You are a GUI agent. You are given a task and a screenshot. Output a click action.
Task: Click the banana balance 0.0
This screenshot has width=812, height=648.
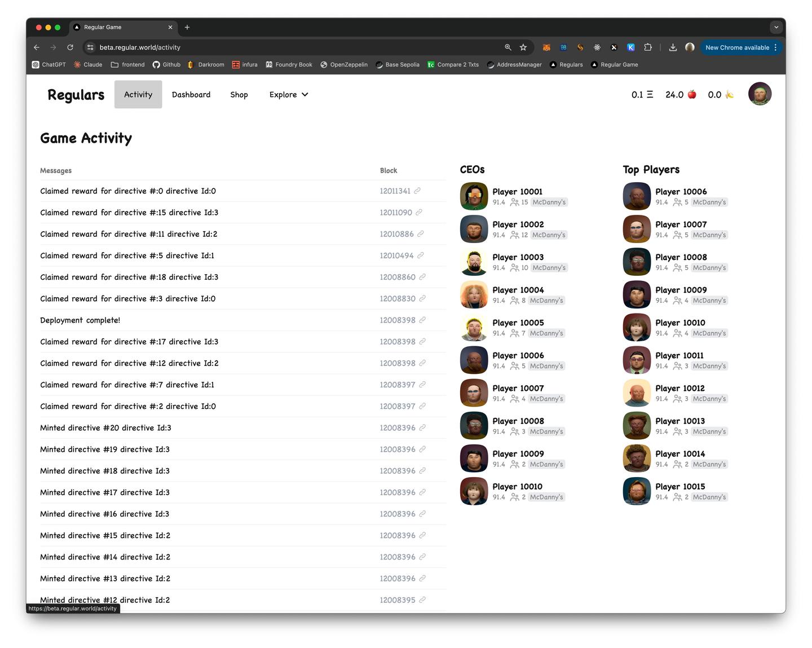(x=721, y=95)
